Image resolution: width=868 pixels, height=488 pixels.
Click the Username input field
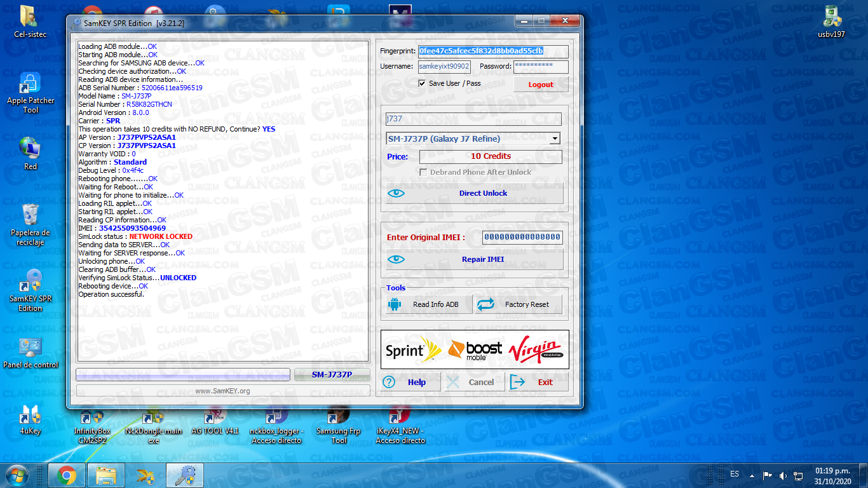(444, 66)
